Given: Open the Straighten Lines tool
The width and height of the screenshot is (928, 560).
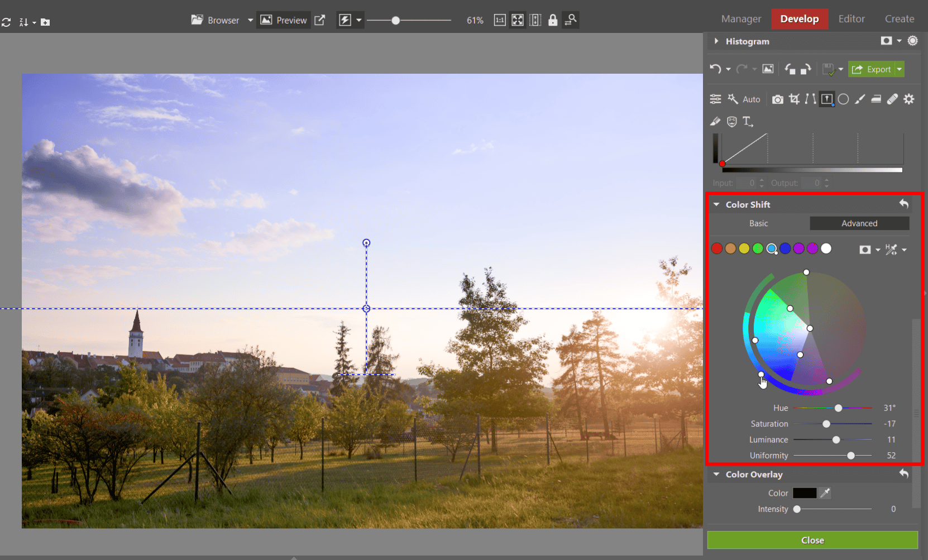Looking at the screenshot, I should tap(810, 99).
